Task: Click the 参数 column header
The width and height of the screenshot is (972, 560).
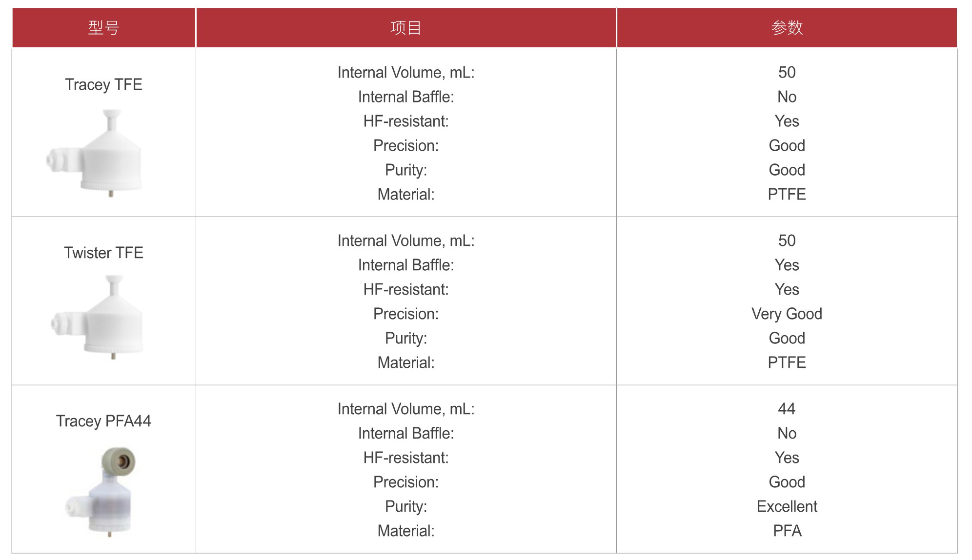Action: pyautogui.click(x=787, y=28)
